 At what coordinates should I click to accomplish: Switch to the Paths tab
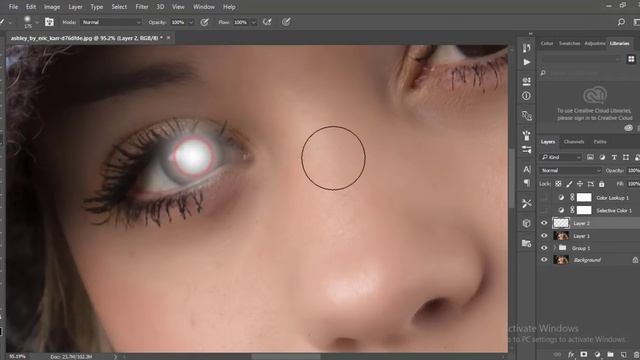(600, 142)
